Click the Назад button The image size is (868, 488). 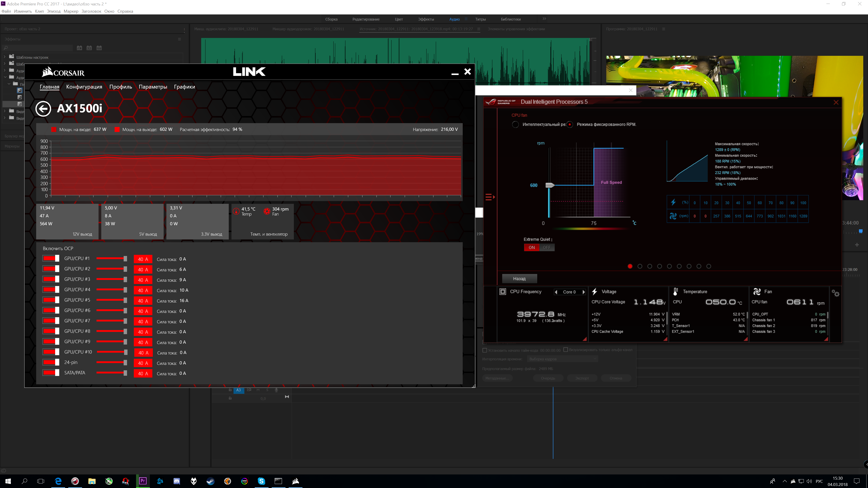tap(519, 279)
